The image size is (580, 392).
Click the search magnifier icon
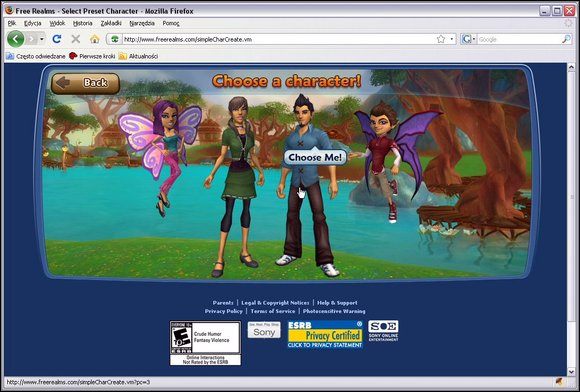(x=566, y=39)
